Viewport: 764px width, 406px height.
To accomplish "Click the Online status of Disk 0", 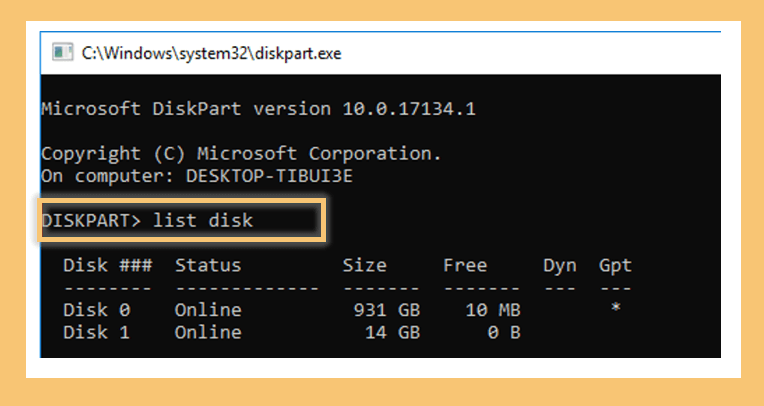I will tap(208, 309).
